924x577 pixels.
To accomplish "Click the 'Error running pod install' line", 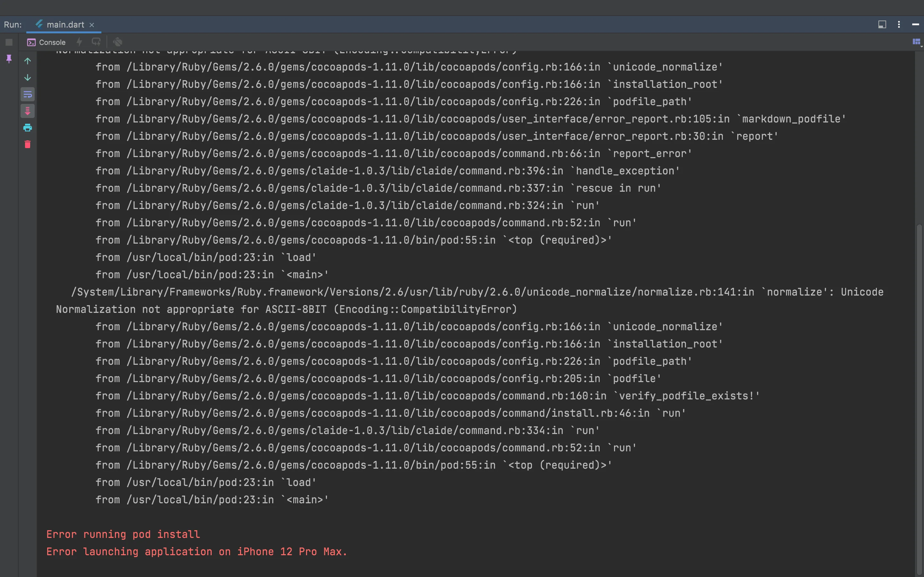I will tap(123, 534).
